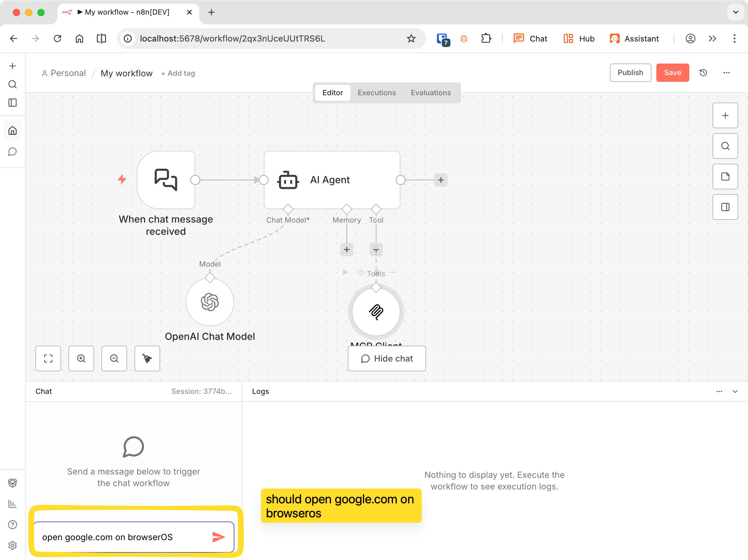Fit workflow to view

[48, 358]
